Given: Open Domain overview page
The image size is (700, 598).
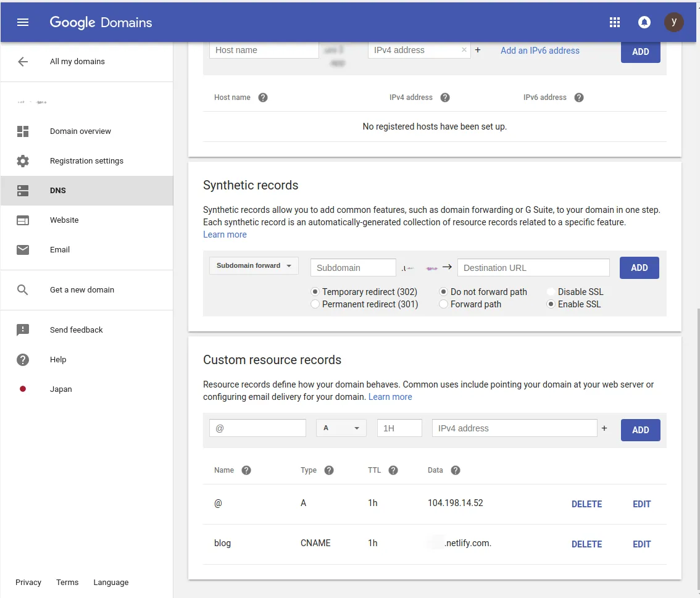Looking at the screenshot, I should [x=80, y=131].
